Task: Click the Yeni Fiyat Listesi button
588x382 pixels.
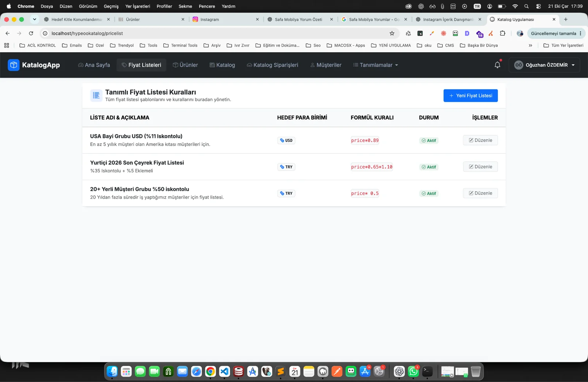Action: click(470, 96)
